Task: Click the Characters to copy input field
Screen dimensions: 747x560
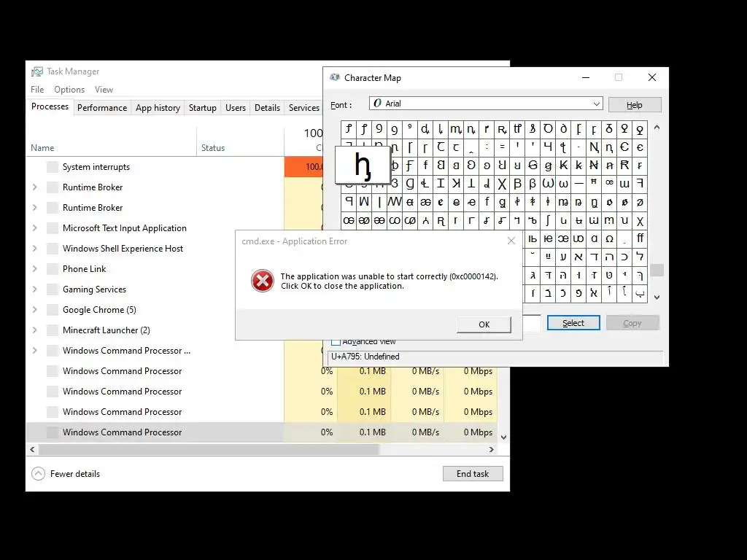Action: tap(532, 323)
